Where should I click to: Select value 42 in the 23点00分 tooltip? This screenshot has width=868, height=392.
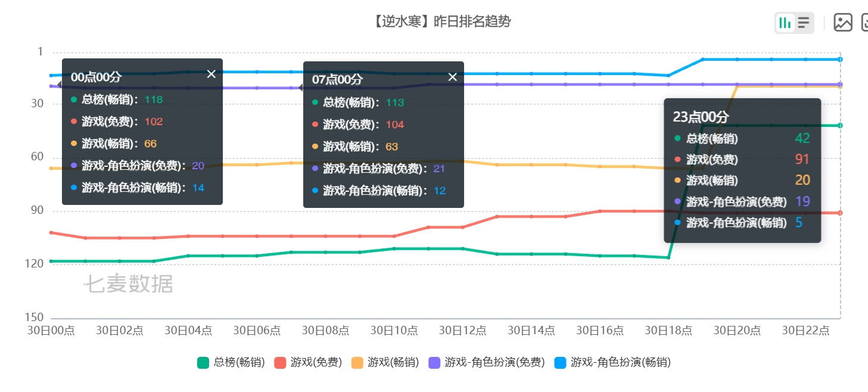click(802, 138)
